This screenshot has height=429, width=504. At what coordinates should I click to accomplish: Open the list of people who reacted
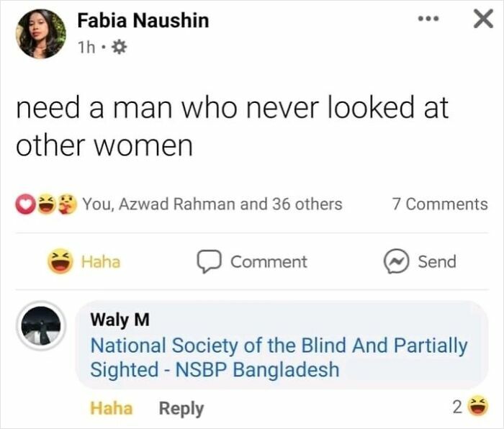212,204
